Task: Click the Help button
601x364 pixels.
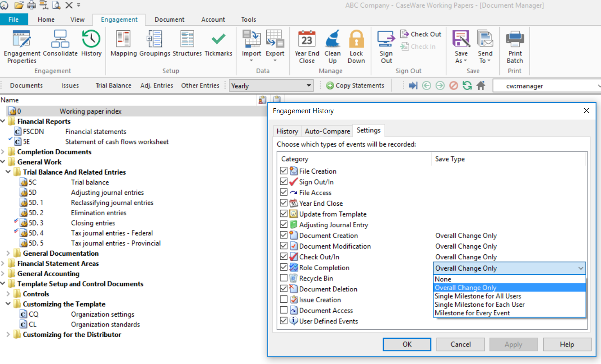Action: point(567,344)
